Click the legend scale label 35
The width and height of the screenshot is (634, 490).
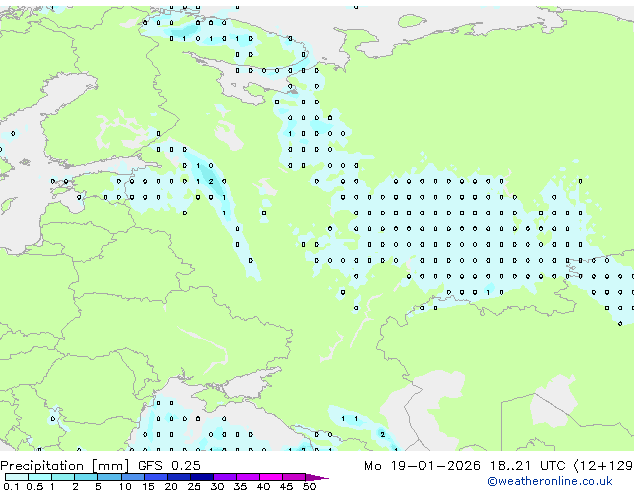(240, 486)
